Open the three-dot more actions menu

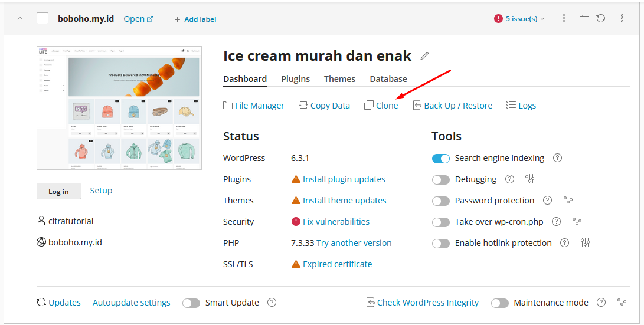[x=622, y=18]
